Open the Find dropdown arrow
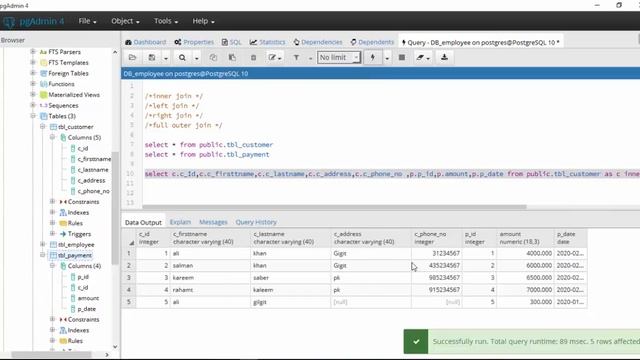The height and width of the screenshot is (360, 640). pyautogui.click(x=196, y=58)
